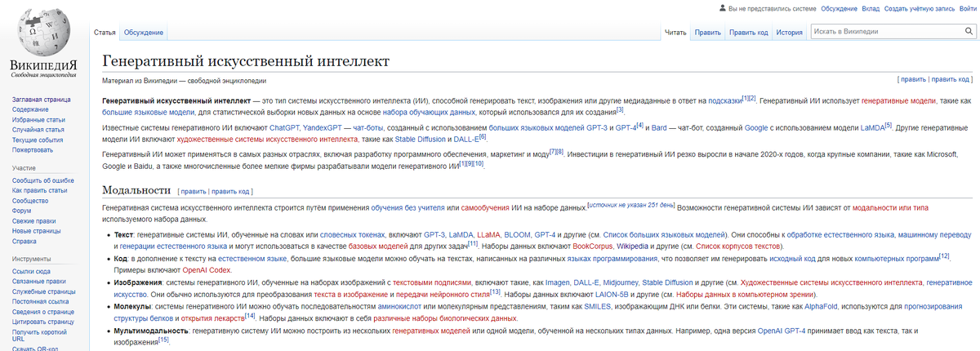Click 'Получить короткий URL' in the sidebar
980x351 pixels.
pos(41,337)
